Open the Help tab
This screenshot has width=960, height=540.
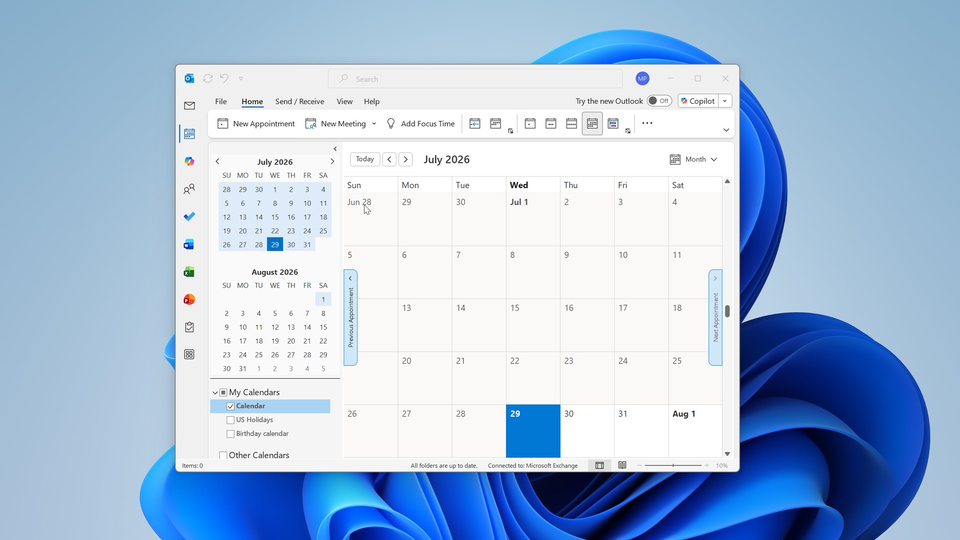pyautogui.click(x=372, y=102)
